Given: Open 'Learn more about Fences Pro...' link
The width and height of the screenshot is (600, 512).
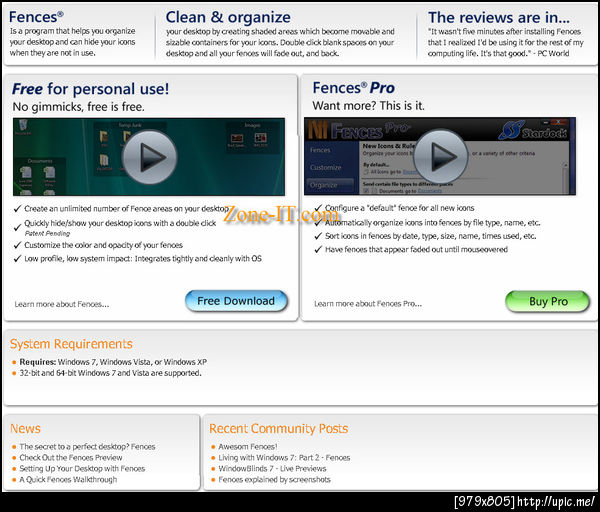Looking at the screenshot, I should pyautogui.click(x=368, y=304).
